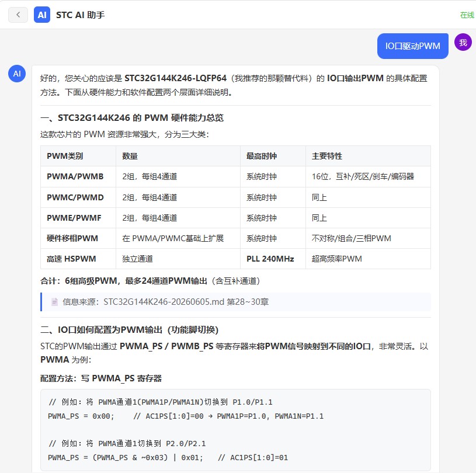Go back using the chevron button
Screen dimensions: 476x473
[x=18, y=15]
